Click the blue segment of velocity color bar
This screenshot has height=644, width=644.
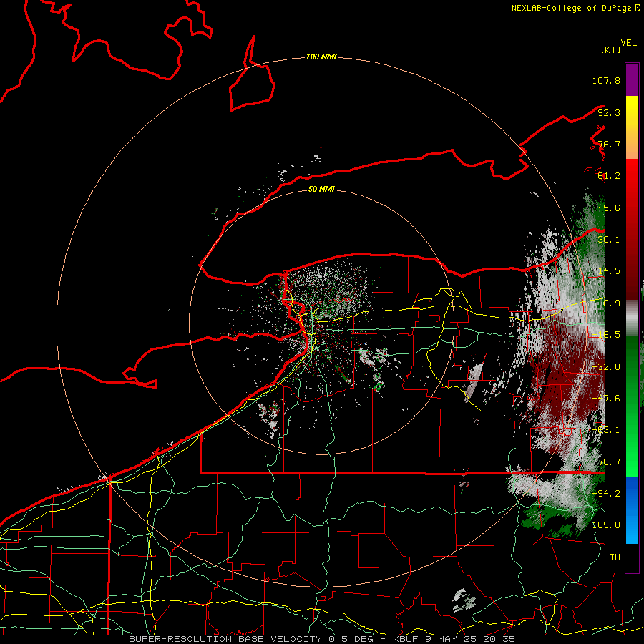[x=632, y=510]
